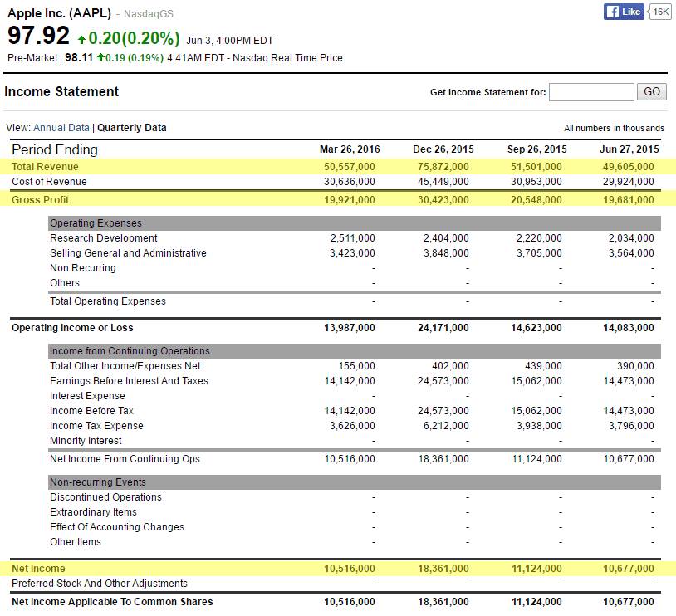Click the Non-recurring Events section header
This screenshot has height=616, width=676.
point(98,482)
